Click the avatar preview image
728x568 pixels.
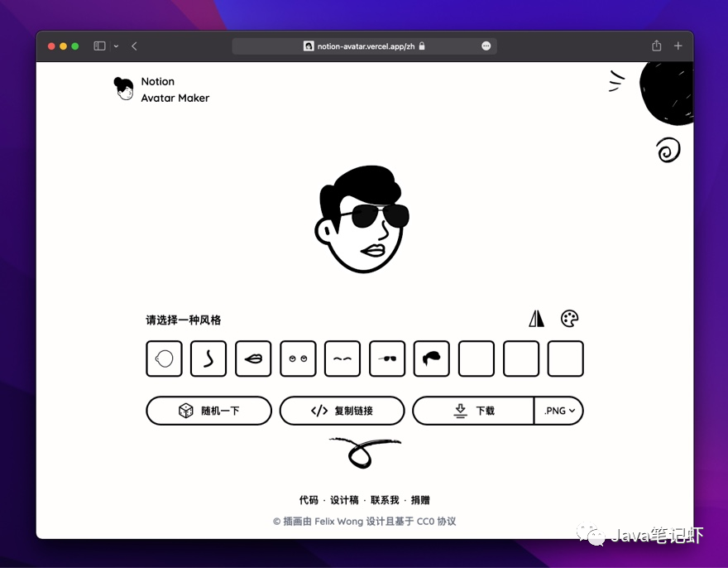pyautogui.click(x=362, y=219)
